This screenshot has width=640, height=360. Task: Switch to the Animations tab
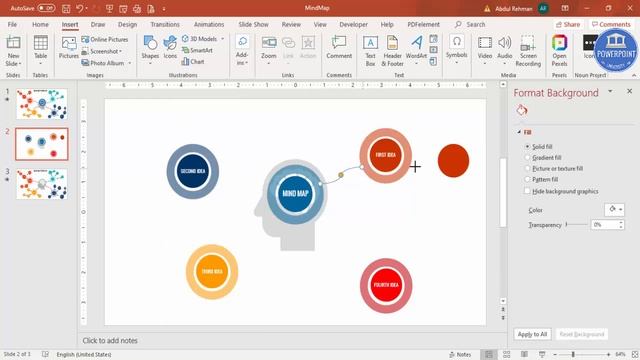[209, 24]
